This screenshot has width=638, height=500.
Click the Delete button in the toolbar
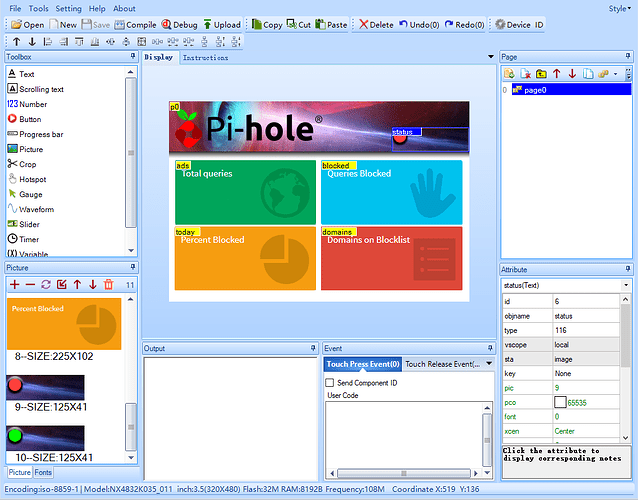pos(376,25)
